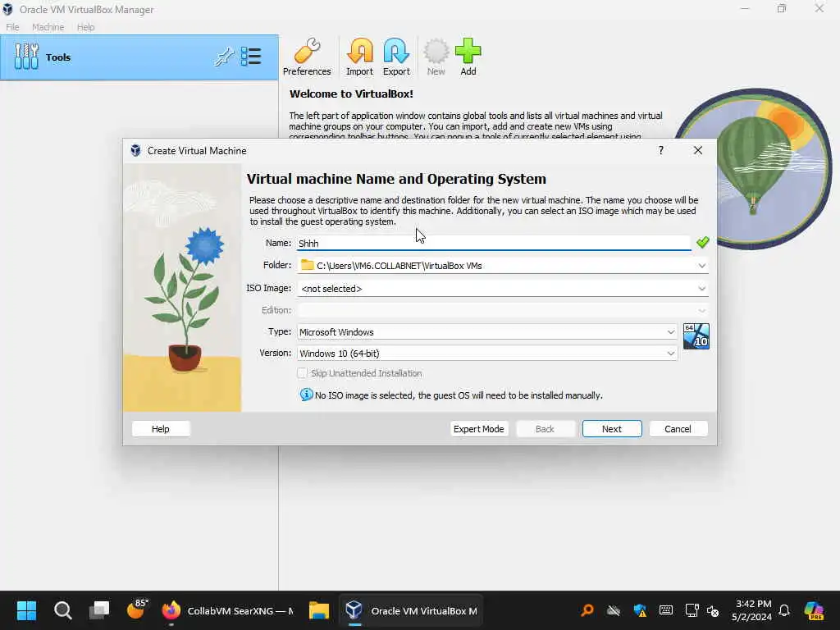Click the Next button
The image size is (840, 630).
point(612,428)
